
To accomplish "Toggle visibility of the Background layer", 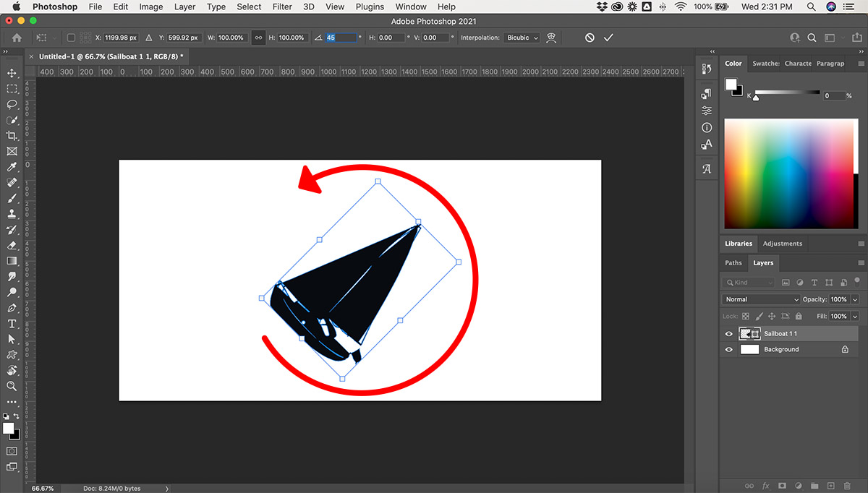I will click(x=728, y=349).
